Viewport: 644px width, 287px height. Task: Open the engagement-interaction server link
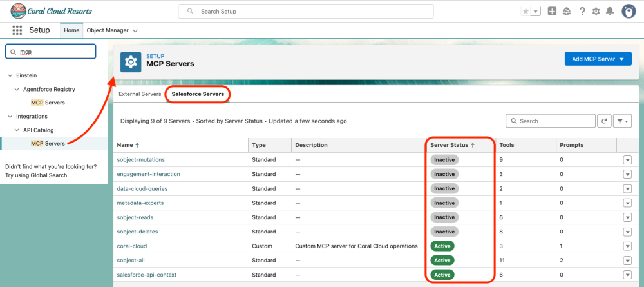pos(148,174)
